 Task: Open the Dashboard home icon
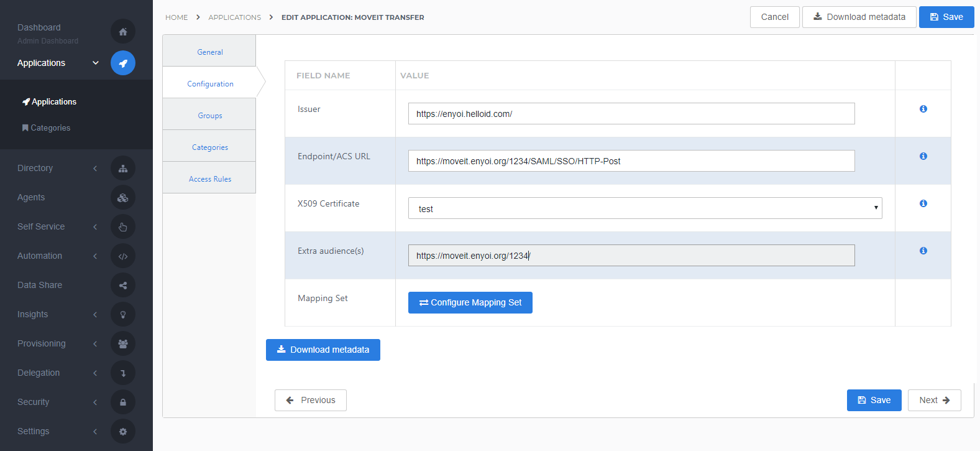[x=123, y=32]
